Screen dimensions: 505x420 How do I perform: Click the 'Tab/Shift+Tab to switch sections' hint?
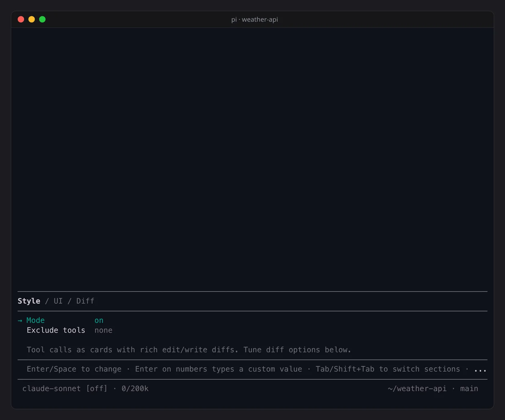tap(388, 369)
